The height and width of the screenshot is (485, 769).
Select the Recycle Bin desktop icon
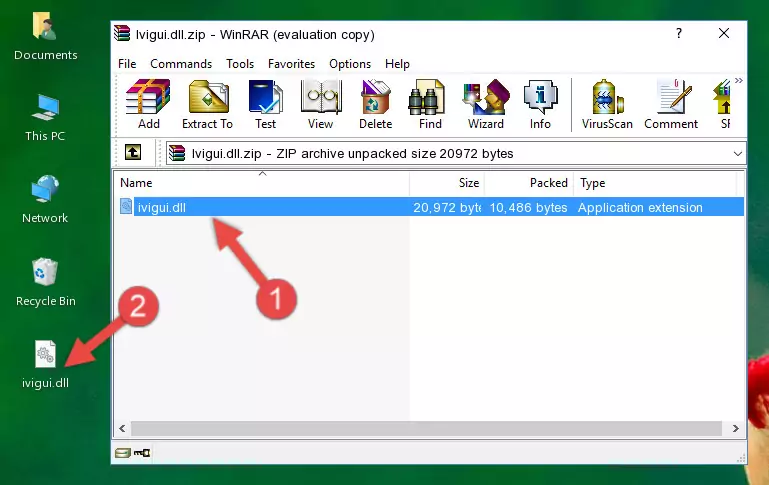click(46, 283)
